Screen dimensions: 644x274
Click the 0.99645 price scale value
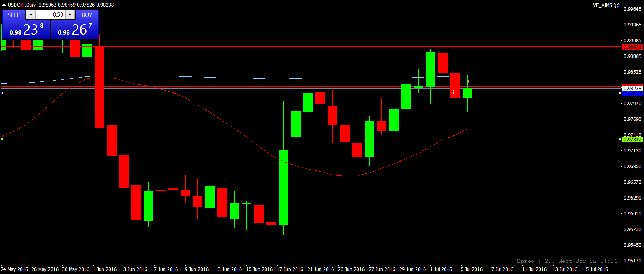point(632,9)
